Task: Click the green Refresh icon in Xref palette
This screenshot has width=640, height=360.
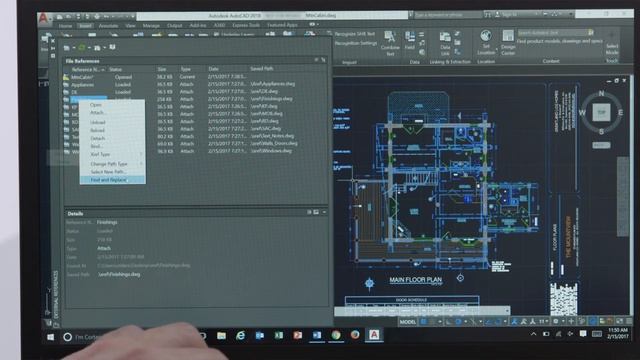Action: coord(82,48)
